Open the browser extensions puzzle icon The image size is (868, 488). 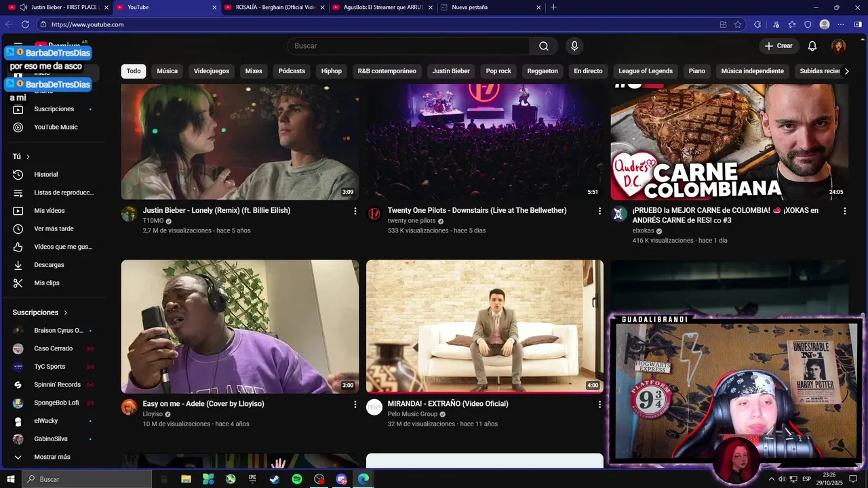coord(757,24)
